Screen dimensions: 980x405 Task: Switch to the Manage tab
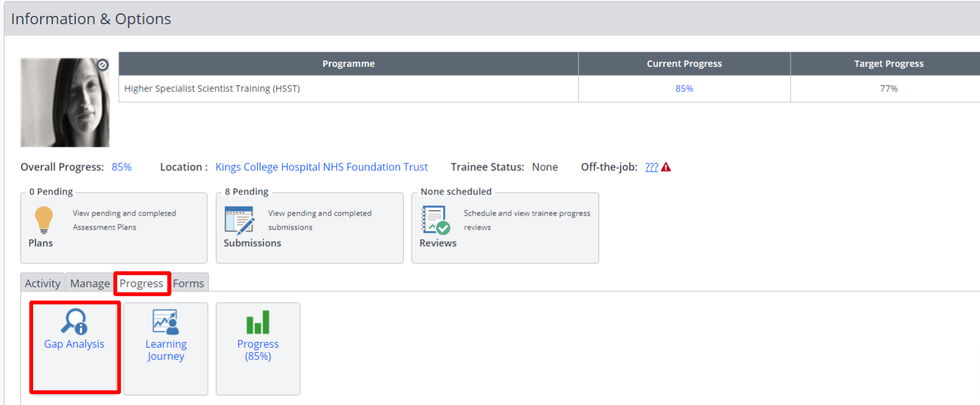90,283
